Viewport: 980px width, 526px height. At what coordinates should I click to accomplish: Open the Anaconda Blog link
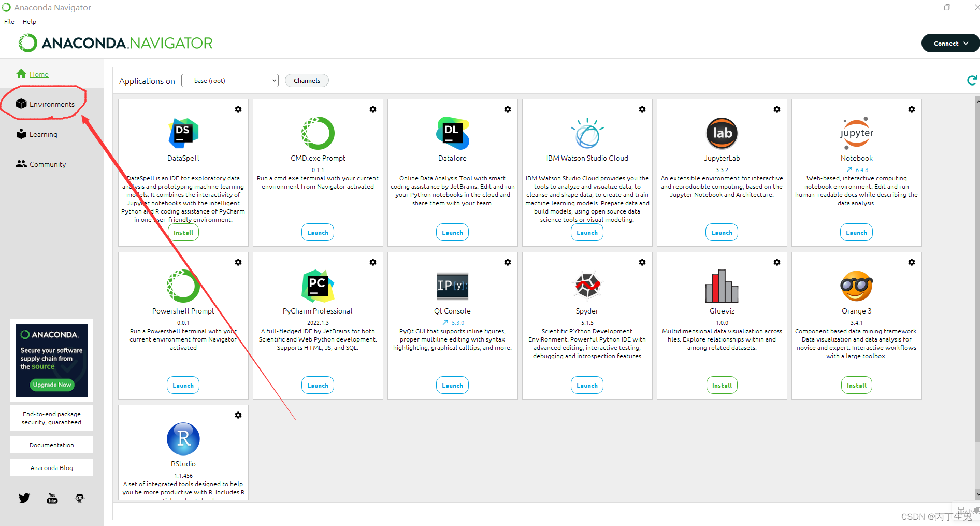52,468
